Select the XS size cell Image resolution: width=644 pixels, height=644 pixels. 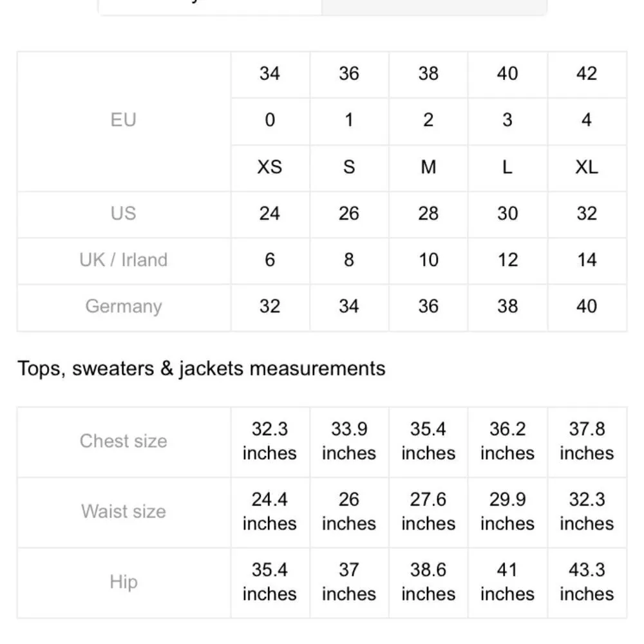coord(270,167)
